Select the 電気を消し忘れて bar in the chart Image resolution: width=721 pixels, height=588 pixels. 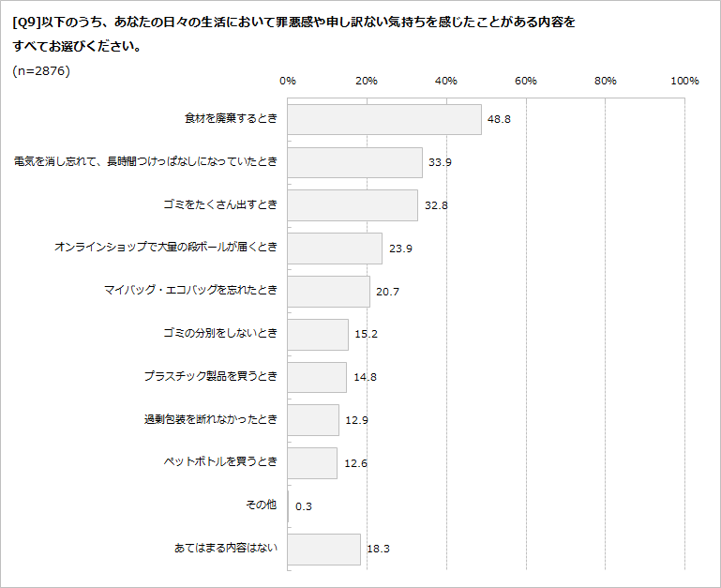click(354, 162)
